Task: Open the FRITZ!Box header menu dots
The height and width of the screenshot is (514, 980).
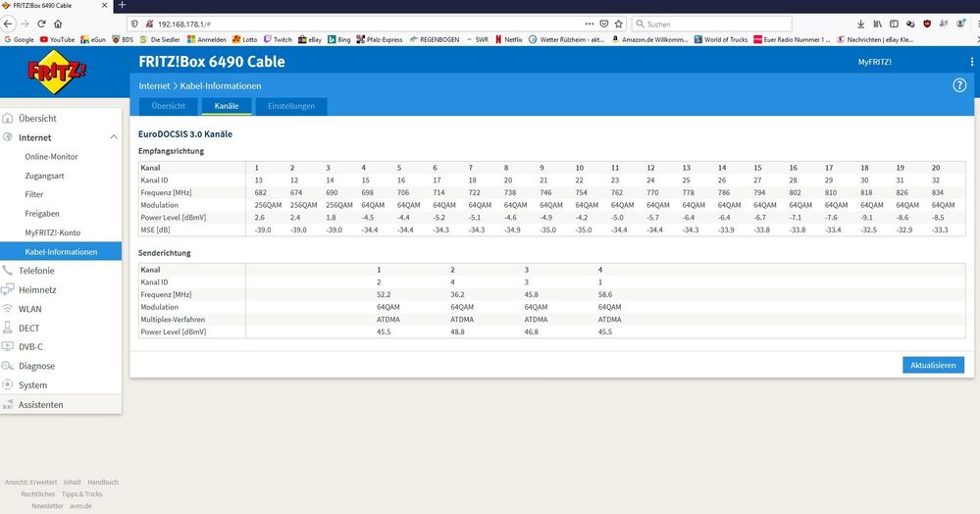Action: coord(971,62)
